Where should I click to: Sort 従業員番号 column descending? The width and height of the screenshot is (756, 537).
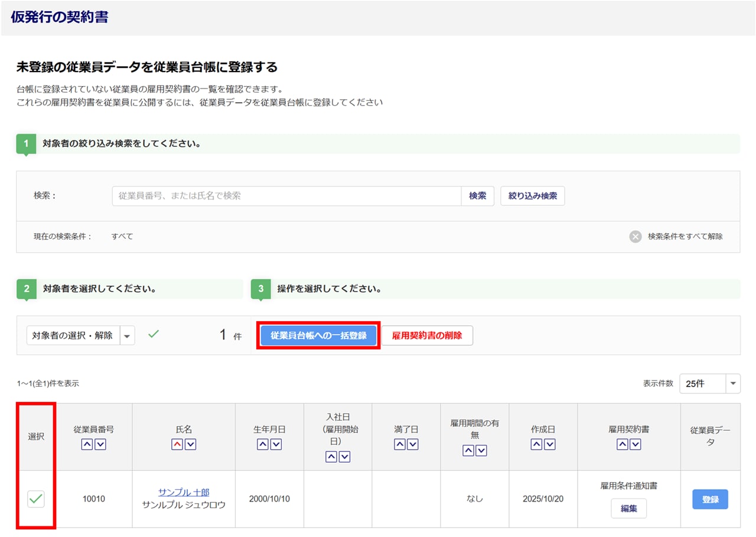coord(100,445)
